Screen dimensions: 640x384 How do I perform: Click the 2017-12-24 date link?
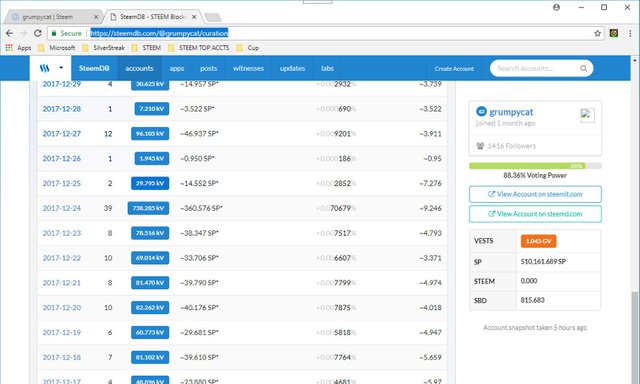[62, 209]
